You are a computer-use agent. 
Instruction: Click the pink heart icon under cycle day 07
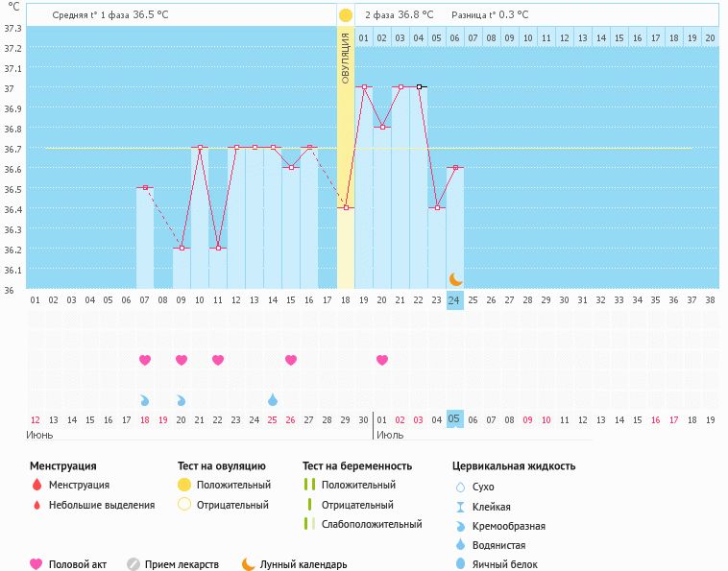[145, 360]
